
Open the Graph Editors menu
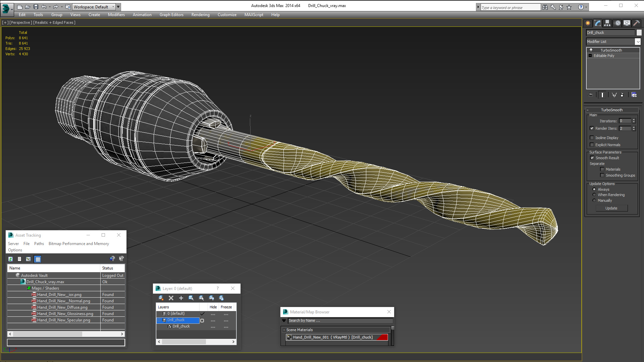point(171,15)
